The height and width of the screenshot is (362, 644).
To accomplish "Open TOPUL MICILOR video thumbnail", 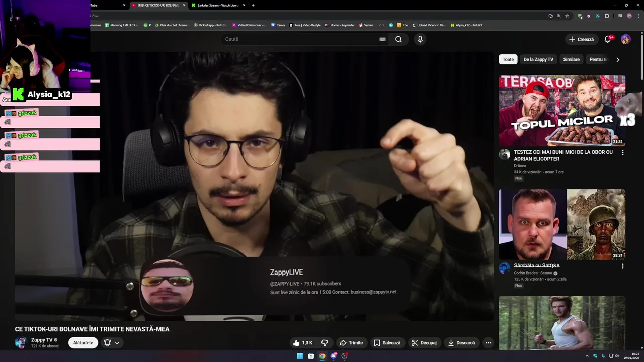I will coord(562,111).
